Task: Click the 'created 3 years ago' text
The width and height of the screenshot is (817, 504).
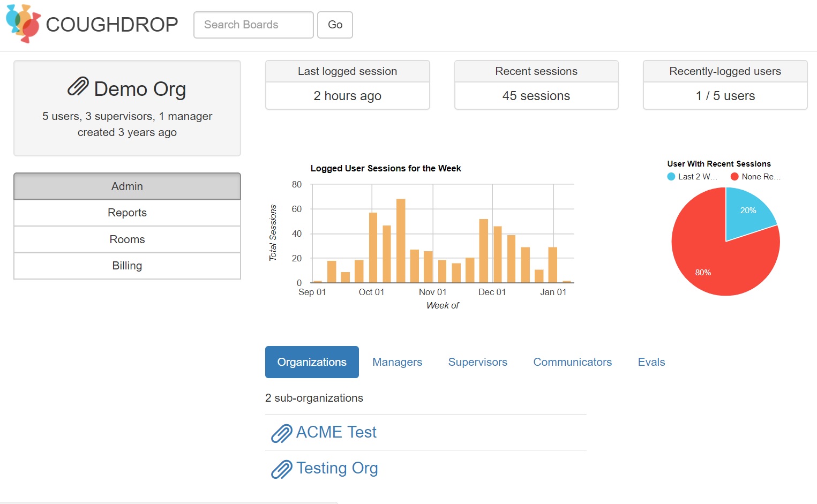Action: (x=127, y=132)
